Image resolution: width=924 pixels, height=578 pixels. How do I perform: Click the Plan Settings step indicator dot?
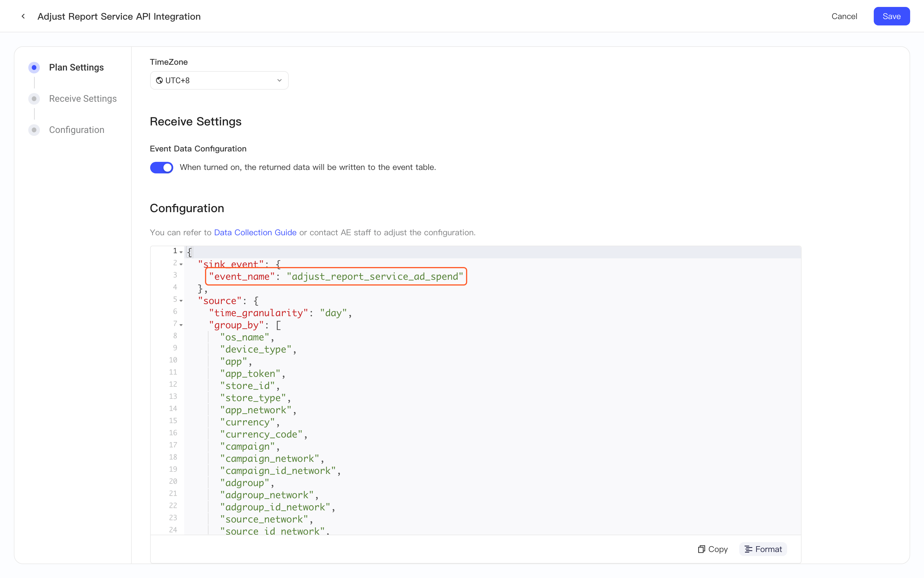[34, 67]
